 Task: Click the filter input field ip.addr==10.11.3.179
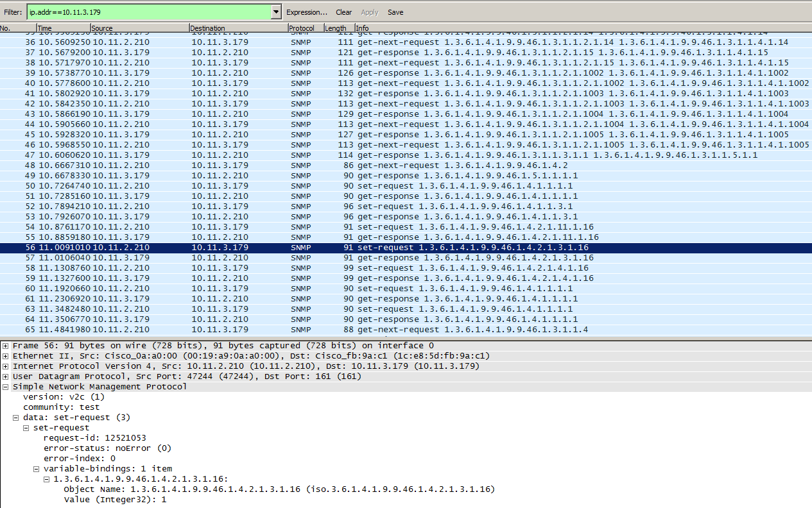tap(149, 12)
